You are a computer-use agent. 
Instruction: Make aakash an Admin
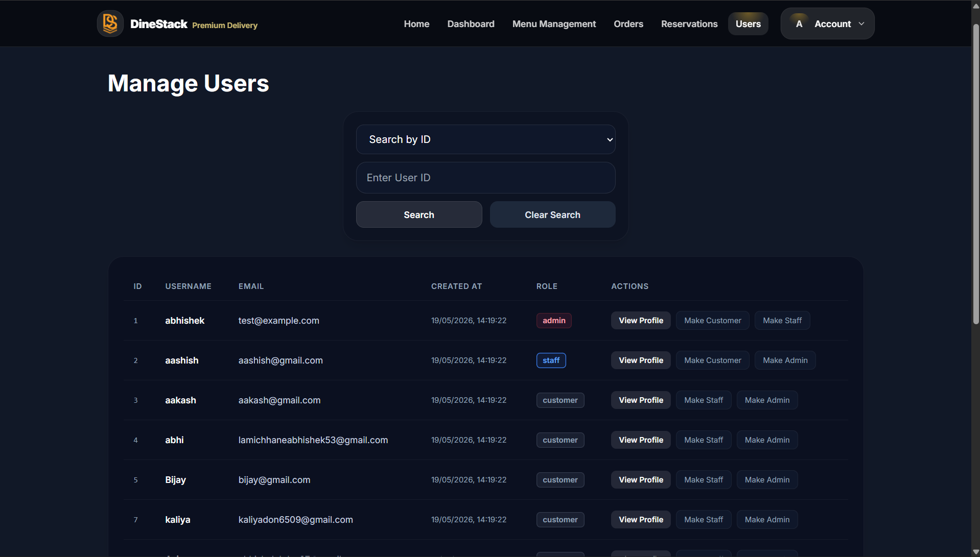coord(767,400)
